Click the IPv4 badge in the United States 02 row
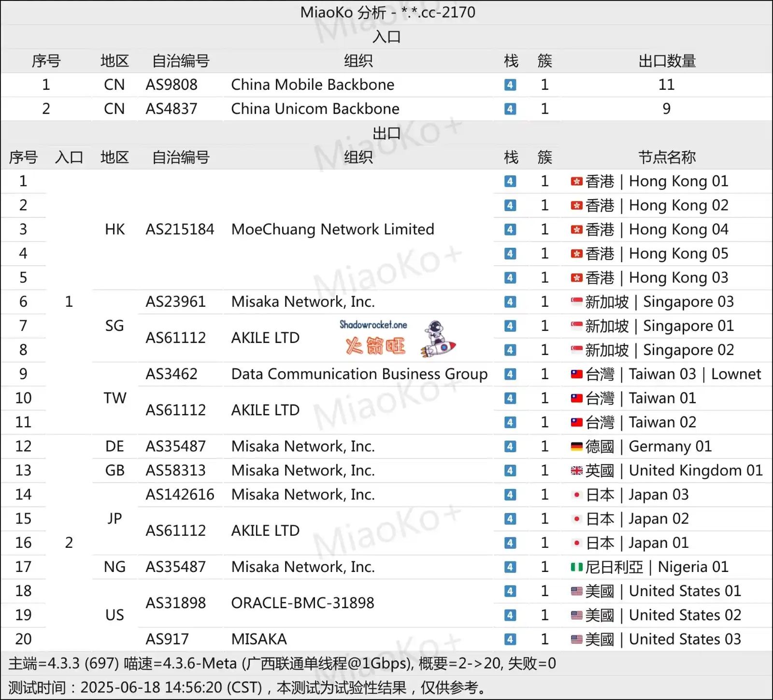Screen dimensions: 773x700 510,615
